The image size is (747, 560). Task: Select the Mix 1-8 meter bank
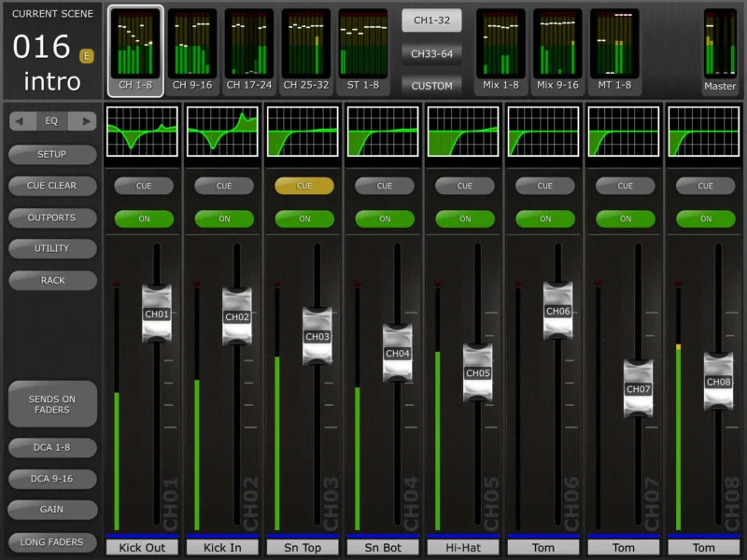click(x=500, y=51)
